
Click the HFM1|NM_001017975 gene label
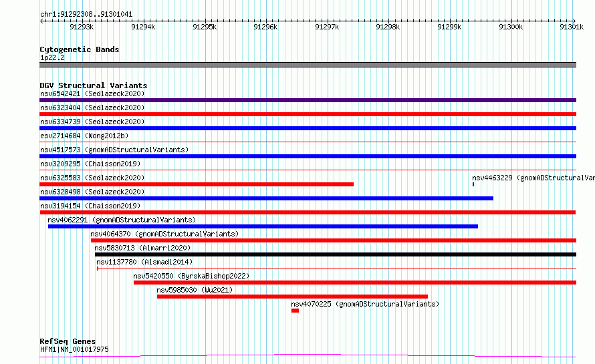tap(74, 349)
